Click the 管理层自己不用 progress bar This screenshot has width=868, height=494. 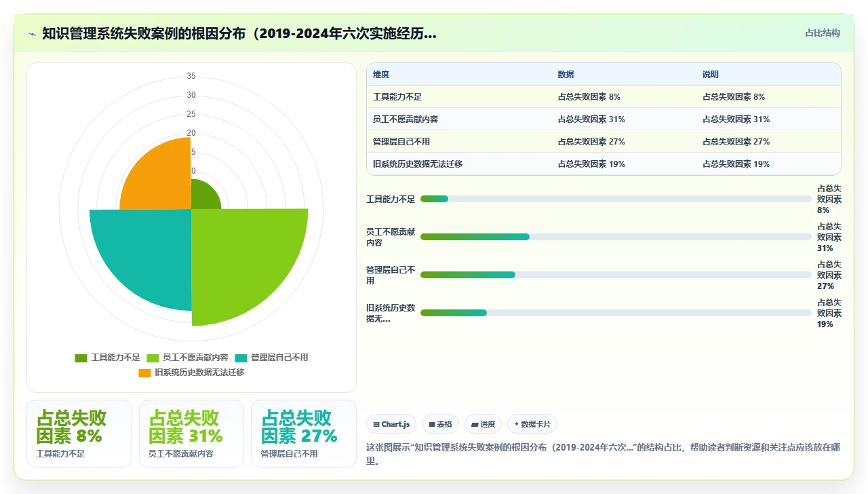pyautogui.click(x=616, y=275)
